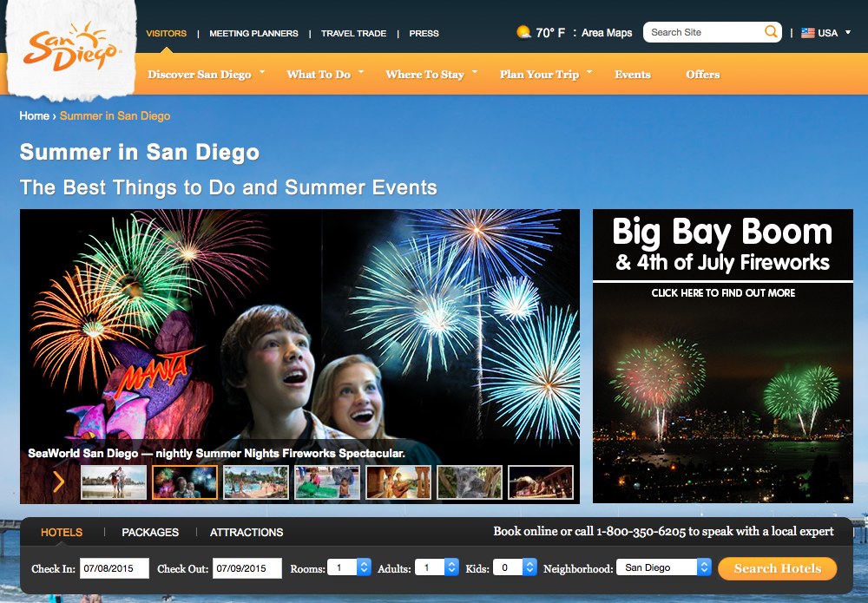Viewport: 868px width, 603px height.
Task: Switch to the Packages tab
Action: pyautogui.click(x=150, y=532)
